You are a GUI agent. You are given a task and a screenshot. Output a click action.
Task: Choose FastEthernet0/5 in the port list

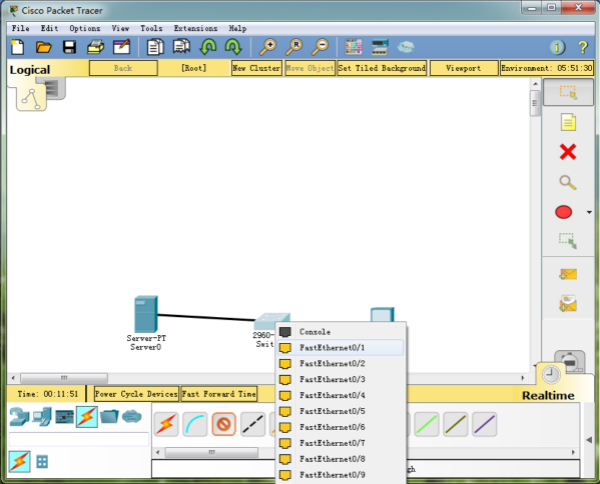tap(341, 411)
